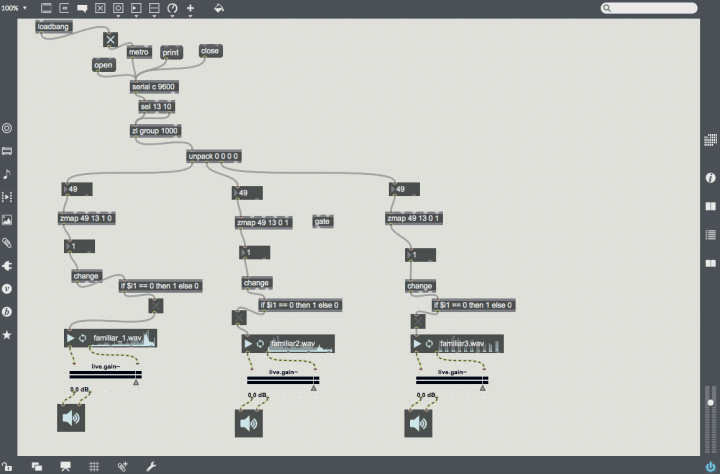
Task: Click the close message box
Action: (210, 51)
